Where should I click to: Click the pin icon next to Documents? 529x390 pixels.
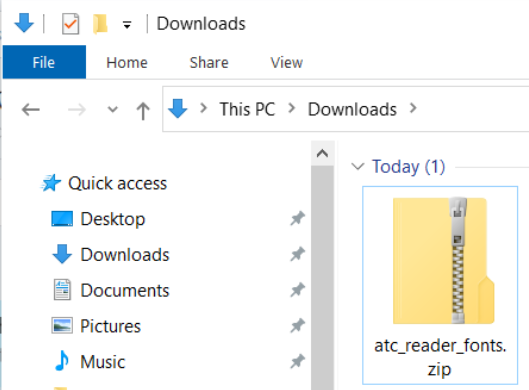pyautogui.click(x=298, y=290)
